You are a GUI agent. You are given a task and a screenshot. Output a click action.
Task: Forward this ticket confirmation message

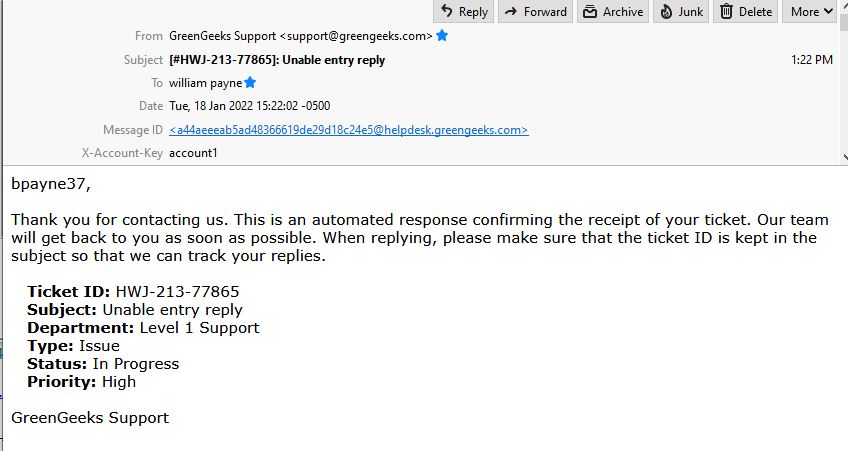[x=535, y=11]
